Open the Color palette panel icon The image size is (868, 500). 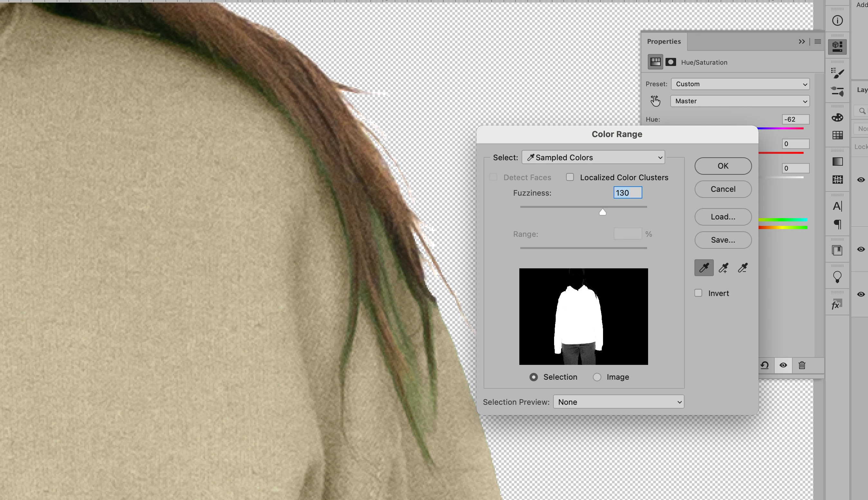pyautogui.click(x=837, y=117)
